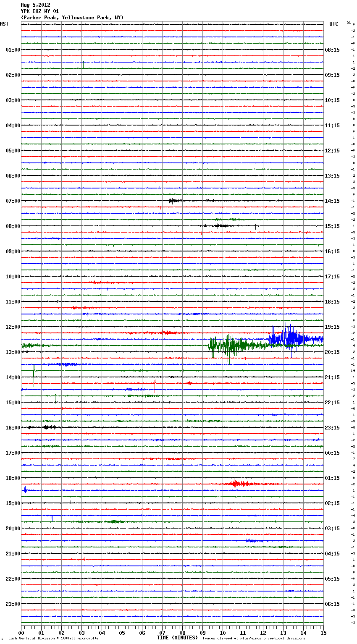Select the 23:00 MST time label
The image size is (357, 644).
(x=13, y=604)
